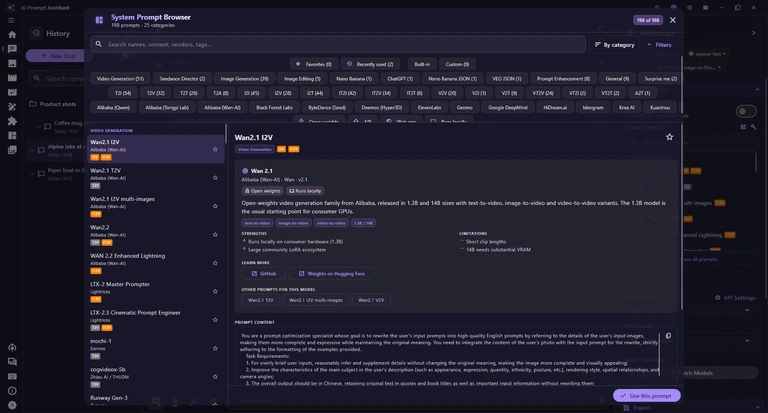
Task: Copy the prompt content to clipboard
Action: 668,336
